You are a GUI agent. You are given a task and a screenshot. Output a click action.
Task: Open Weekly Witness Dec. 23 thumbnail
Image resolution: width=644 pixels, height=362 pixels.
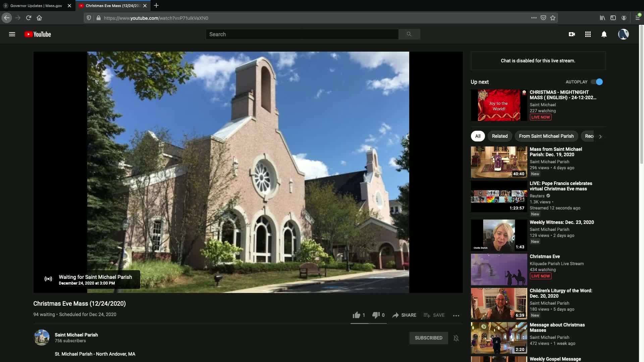[499, 235]
